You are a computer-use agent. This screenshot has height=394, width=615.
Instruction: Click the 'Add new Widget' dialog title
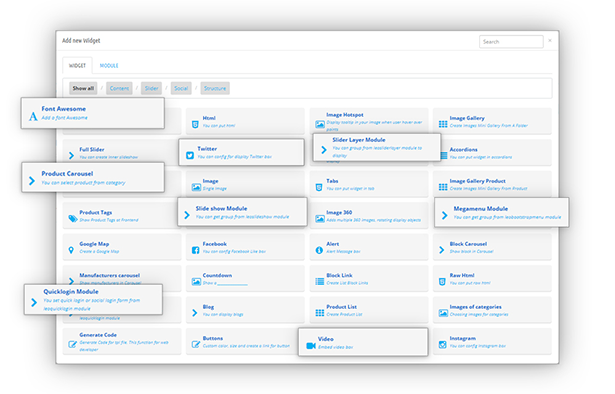point(81,41)
